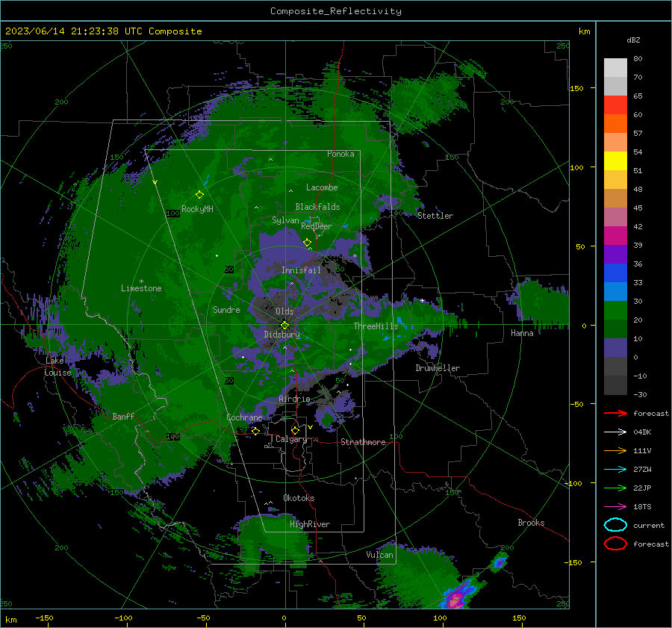
Task: Select the orange 60-57 dBZ swatch
Action: [615, 123]
